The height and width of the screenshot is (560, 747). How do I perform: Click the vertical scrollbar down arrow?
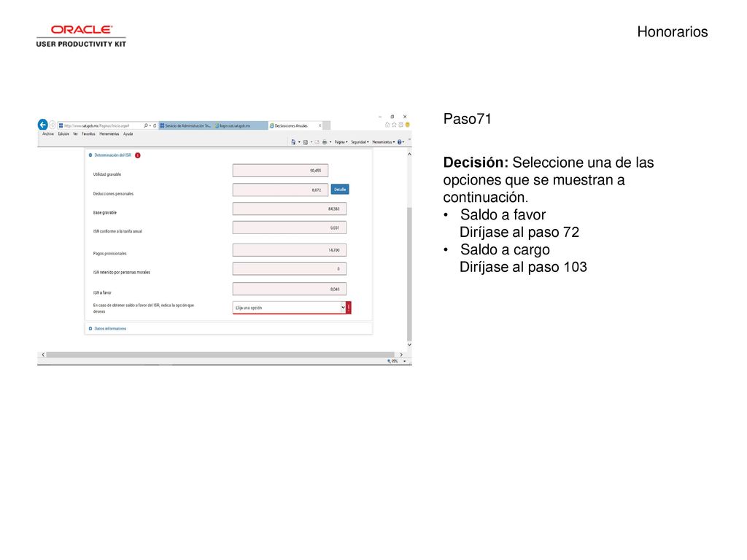pos(409,345)
